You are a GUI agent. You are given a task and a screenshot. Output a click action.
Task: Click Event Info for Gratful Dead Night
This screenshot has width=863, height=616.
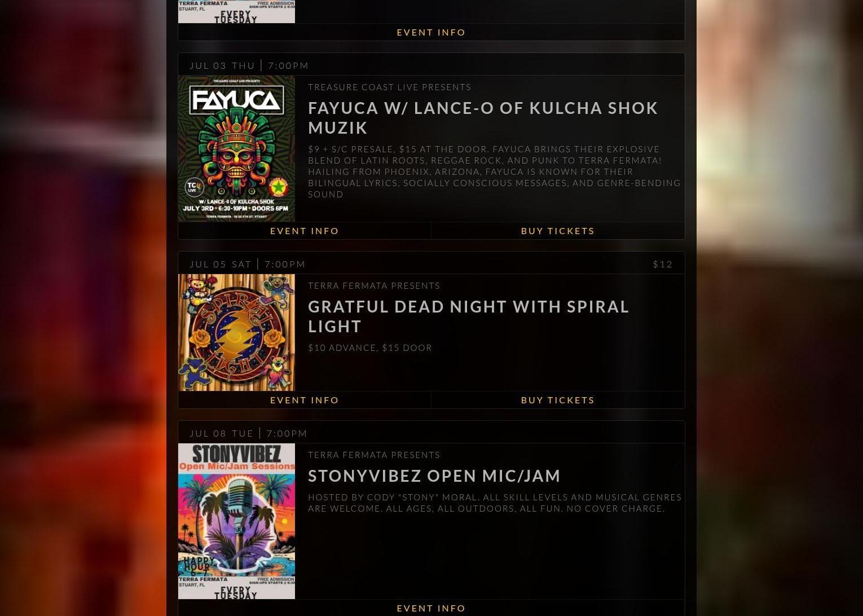coord(305,400)
